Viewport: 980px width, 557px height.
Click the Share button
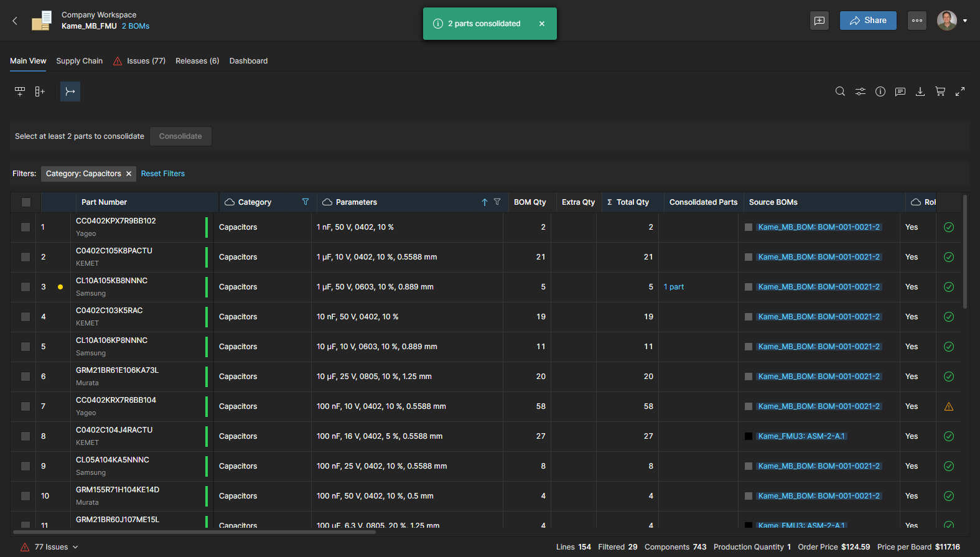pyautogui.click(x=867, y=21)
